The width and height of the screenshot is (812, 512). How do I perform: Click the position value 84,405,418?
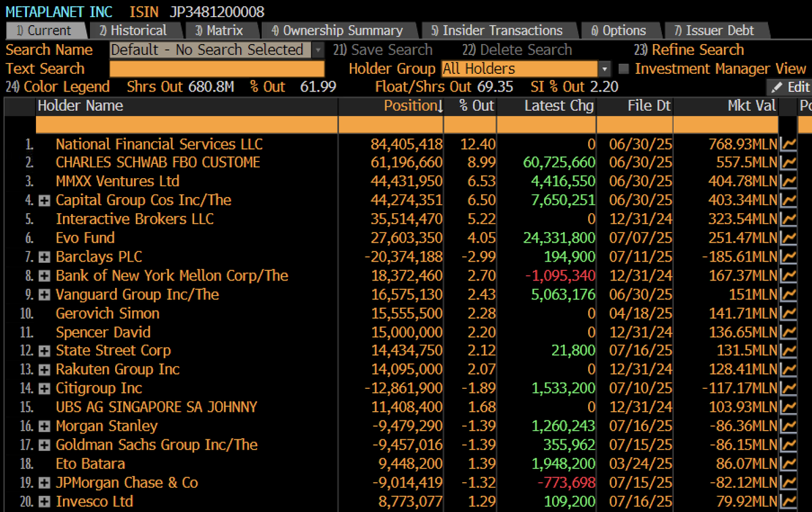tap(407, 144)
